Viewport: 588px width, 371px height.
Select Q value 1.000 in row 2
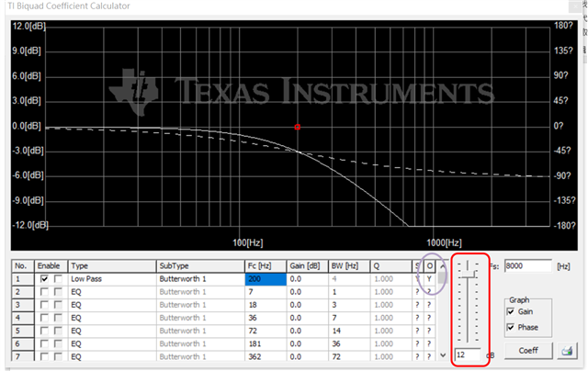click(390, 292)
